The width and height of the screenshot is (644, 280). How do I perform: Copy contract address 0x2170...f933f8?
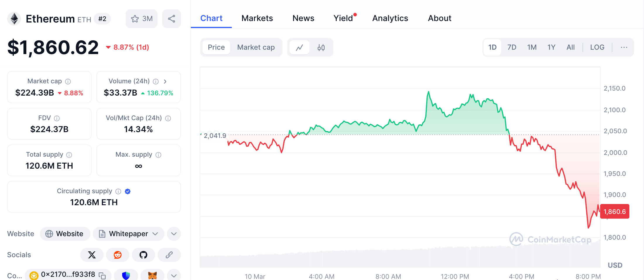(x=102, y=275)
